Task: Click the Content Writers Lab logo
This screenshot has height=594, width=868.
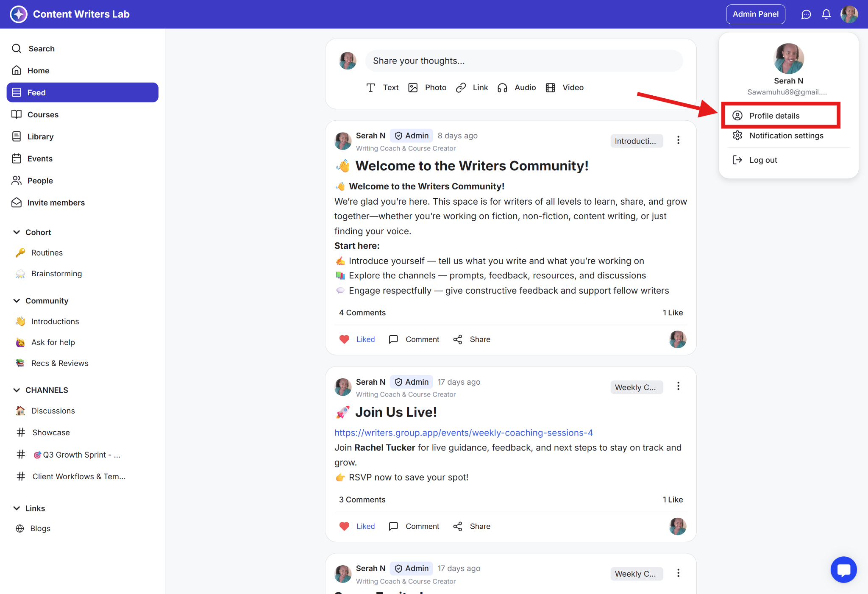Action: [x=19, y=14]
